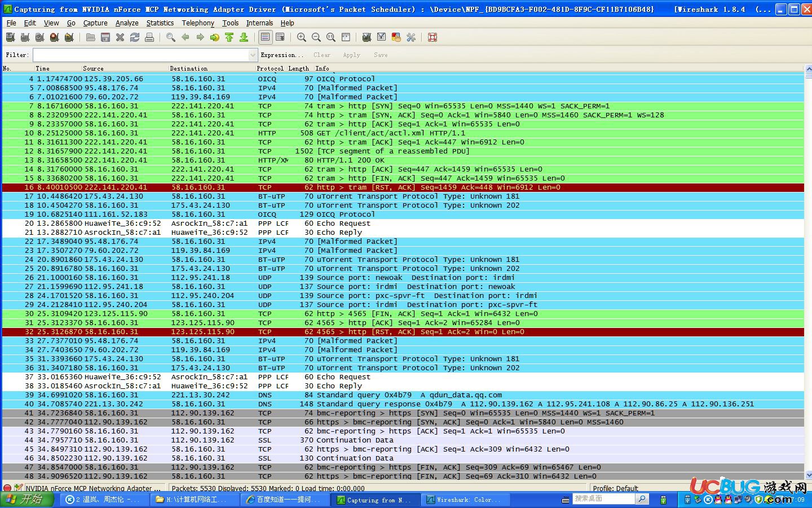The width and height of the screenshot is (812, 508).
Task: Save capture file floppy icon
Action: coord(105,37)
